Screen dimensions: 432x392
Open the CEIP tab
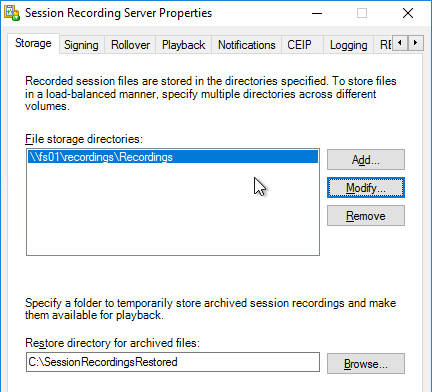[299, 45]
